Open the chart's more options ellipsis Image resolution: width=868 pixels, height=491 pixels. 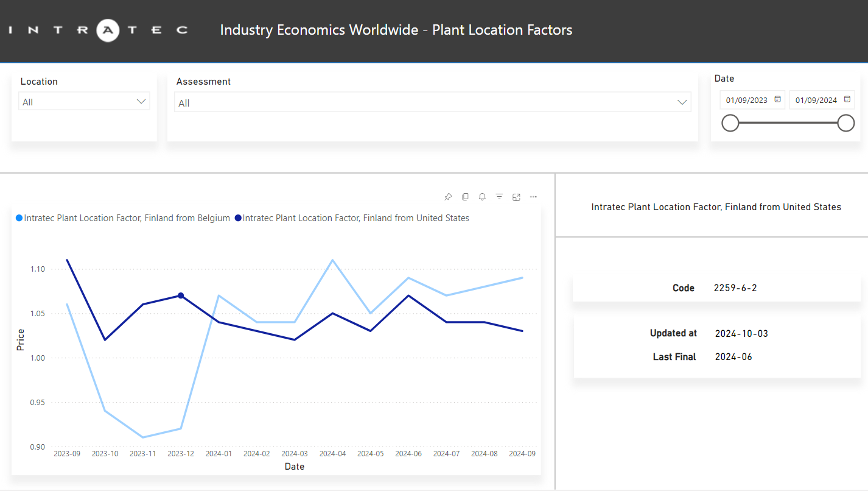[x=533, y=197]
